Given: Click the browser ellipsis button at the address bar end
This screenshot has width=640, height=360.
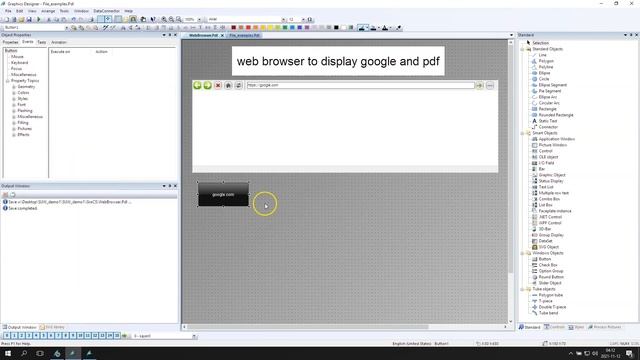Looking at the screenshot, I should point(490,85).
